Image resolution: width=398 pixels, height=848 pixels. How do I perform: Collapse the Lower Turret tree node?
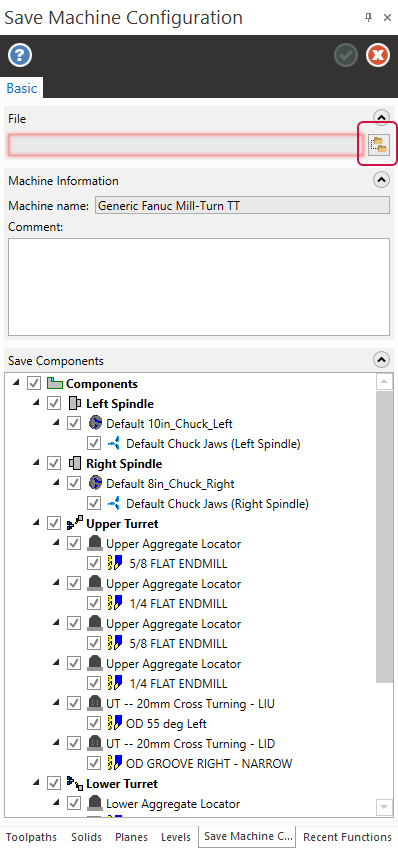click(x=36, y=783)
